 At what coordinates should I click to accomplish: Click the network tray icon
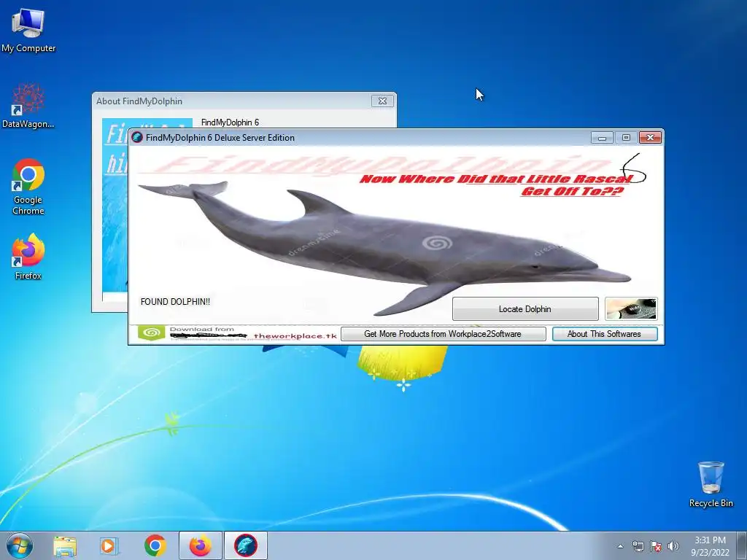click(638, 546)
